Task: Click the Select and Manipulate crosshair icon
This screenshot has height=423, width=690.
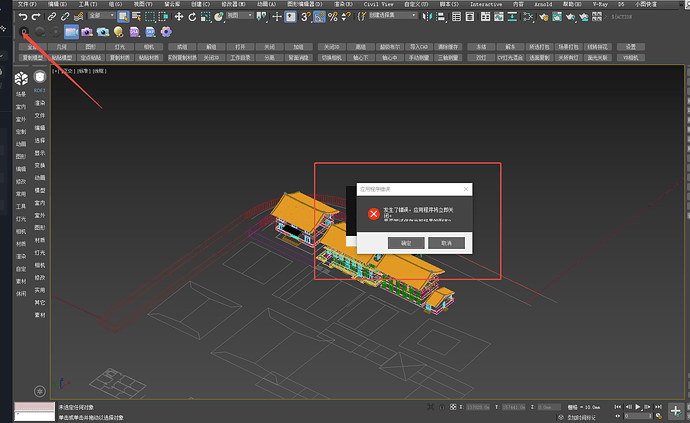Action: click(277, 17)
